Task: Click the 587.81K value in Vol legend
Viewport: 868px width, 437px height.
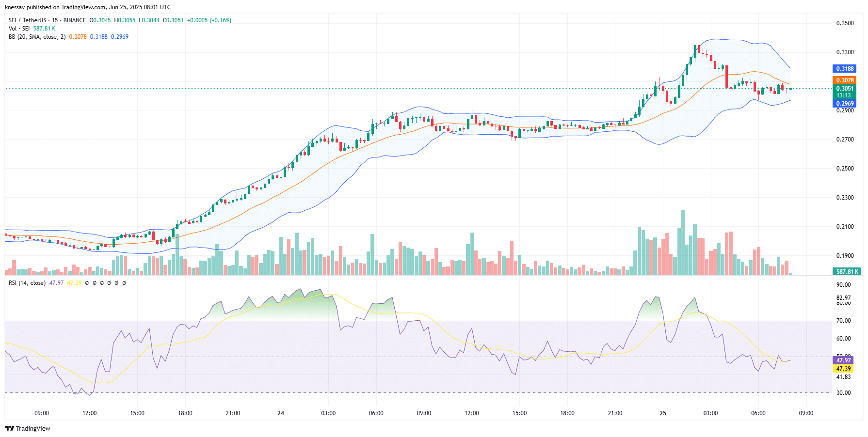Action: click(x=44, y=29)
